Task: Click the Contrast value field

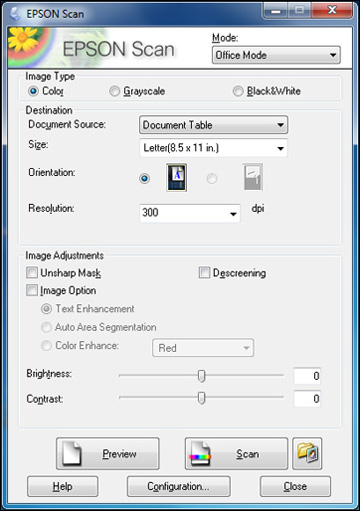Action: (307, 398)
